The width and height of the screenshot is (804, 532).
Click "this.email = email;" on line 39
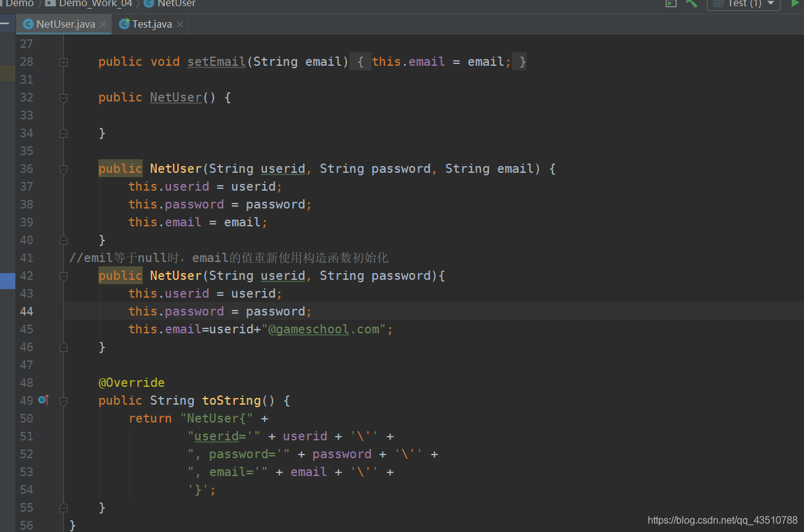(198, 222)
